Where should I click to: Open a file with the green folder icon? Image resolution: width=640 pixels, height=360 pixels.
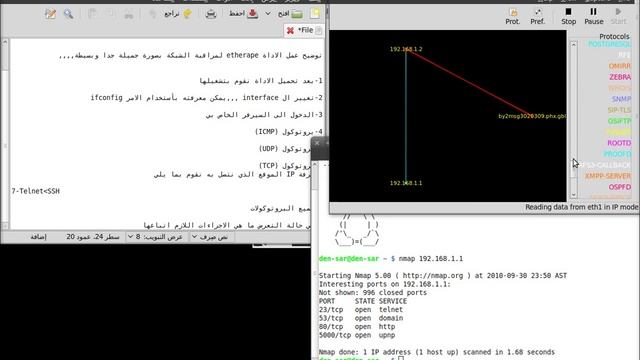click(x=297, y=14)
